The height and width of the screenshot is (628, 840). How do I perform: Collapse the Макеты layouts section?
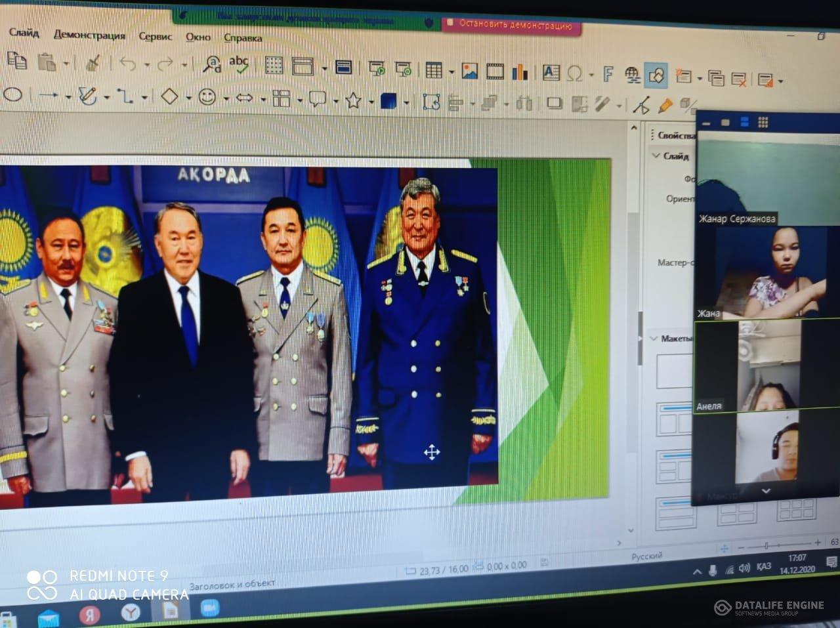tap(654, 338)
